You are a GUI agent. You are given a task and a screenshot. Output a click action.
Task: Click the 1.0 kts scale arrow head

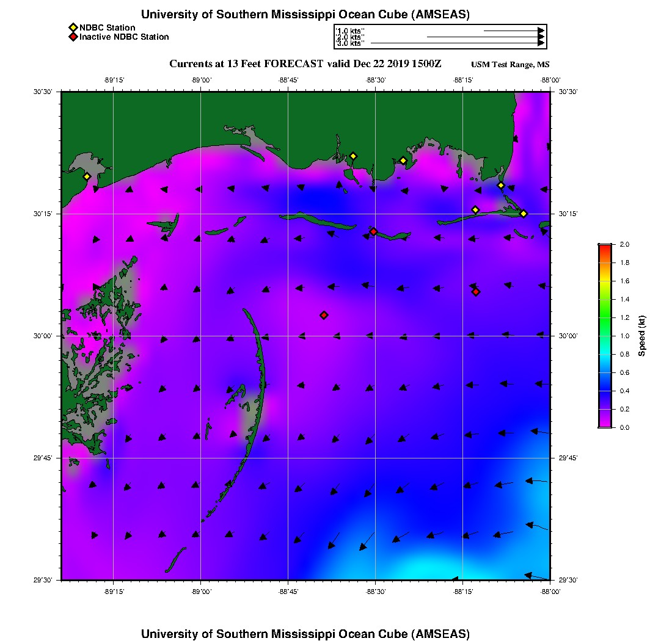point(541,30)
